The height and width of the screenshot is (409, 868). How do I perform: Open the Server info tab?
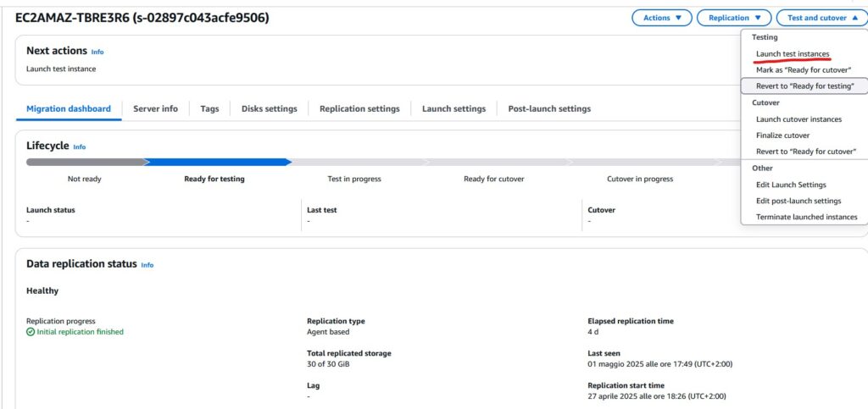(x=156, y=109)
